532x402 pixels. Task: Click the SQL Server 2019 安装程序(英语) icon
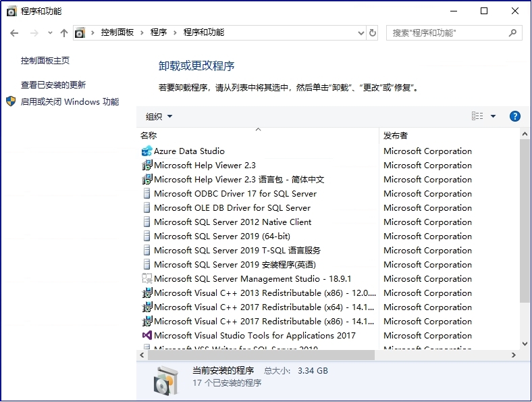[x=147, y=264]
